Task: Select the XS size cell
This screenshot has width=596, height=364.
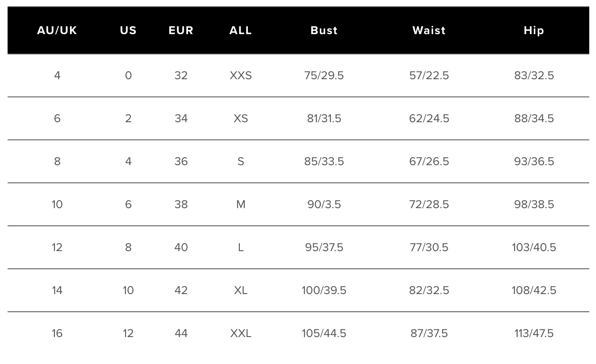Action: tap(241, 118)
